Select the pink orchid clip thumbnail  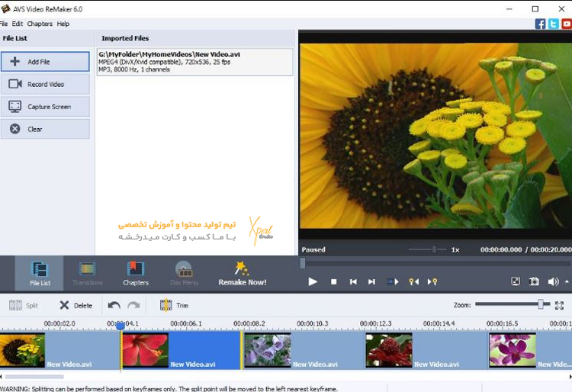[x=513, y=350]
